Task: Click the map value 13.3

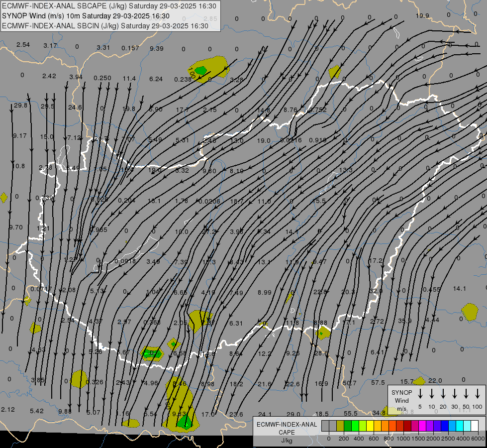Action: [346, 170]
